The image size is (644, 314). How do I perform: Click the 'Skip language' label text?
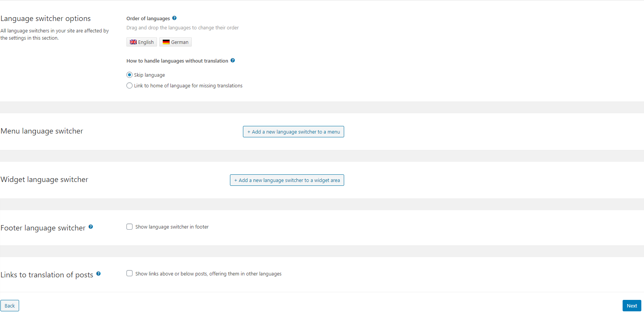click(149, 75)
